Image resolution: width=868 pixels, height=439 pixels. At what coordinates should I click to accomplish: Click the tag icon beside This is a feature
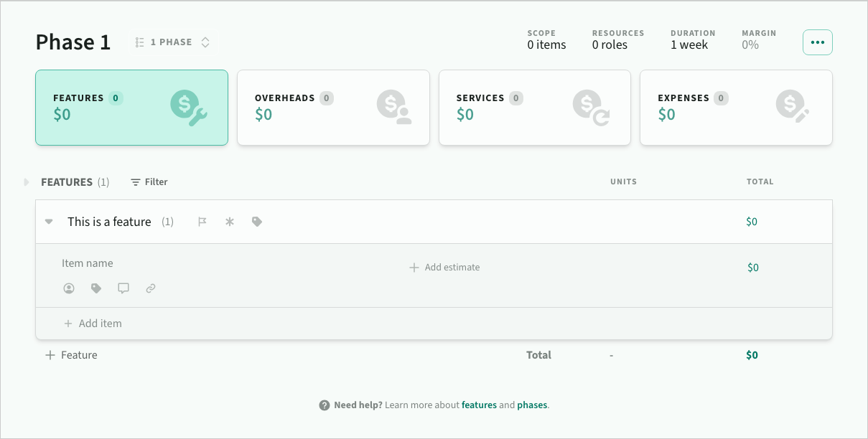tap(257, 222)
